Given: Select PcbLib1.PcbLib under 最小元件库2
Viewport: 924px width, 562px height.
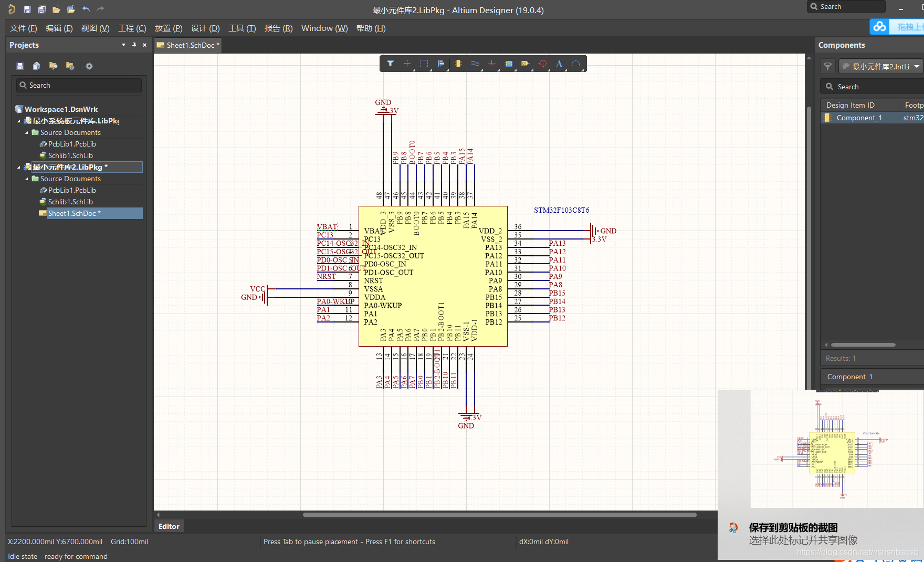Looking at the screenshot, I should (72, 190).
